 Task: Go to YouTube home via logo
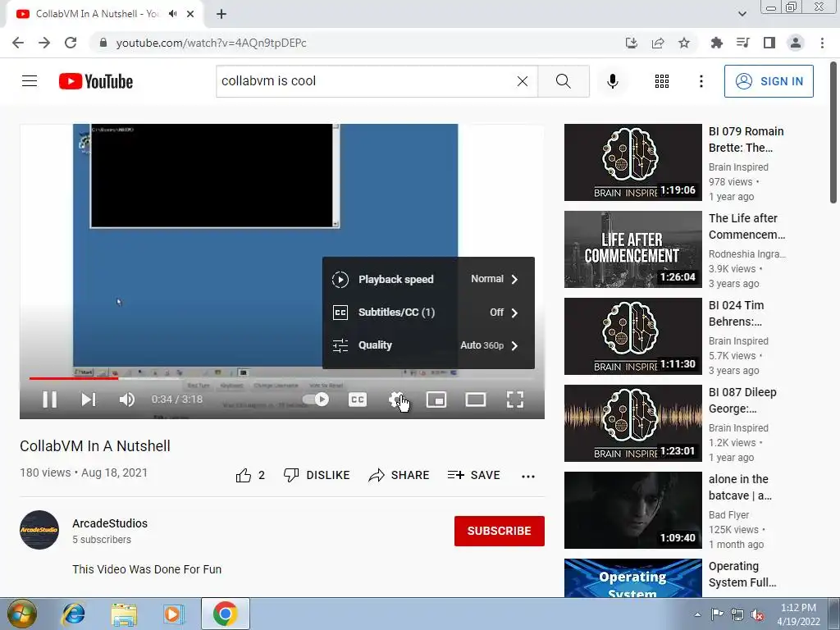[96, 81]
